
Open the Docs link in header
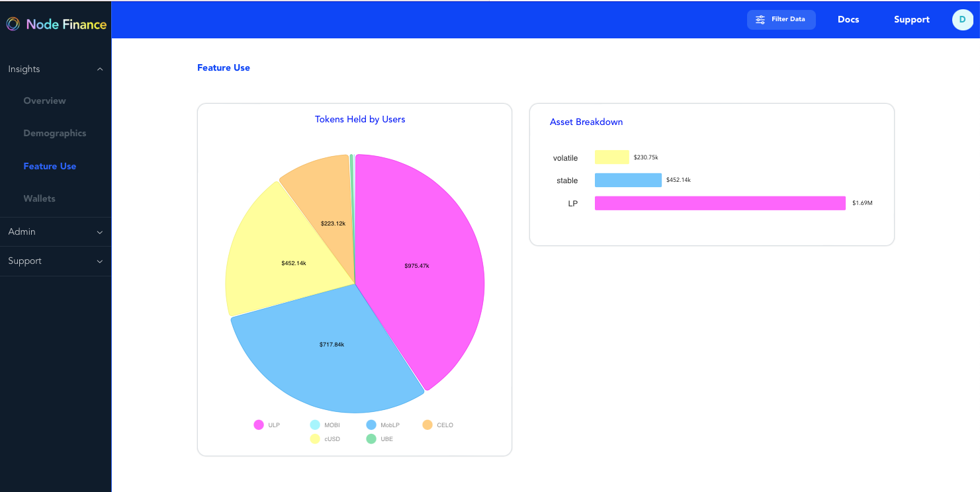[848, 20]
